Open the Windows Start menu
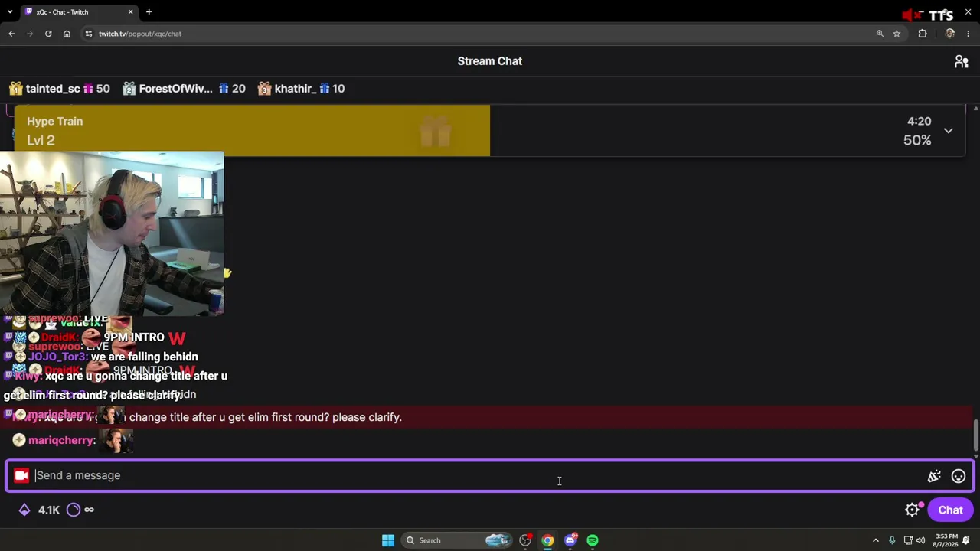Viewport: 980px width, 551px height. click(388, 540)
